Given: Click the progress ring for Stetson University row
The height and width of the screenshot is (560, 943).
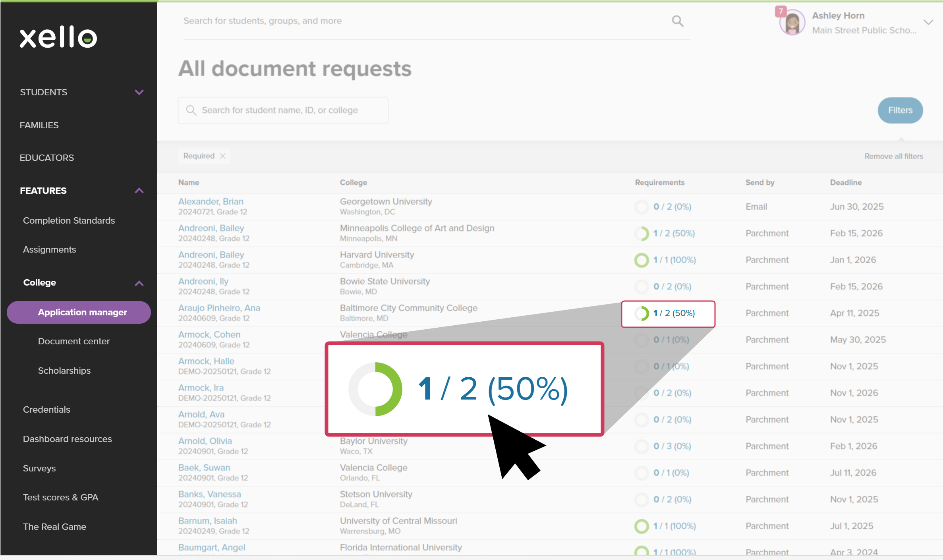Looking at the screenshot, I should tap(642, 500).
